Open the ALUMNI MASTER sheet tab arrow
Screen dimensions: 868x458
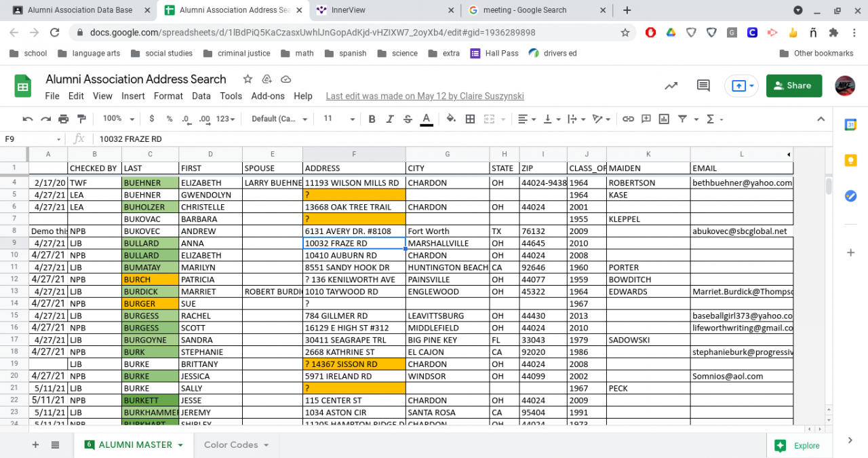click(180, 445)
